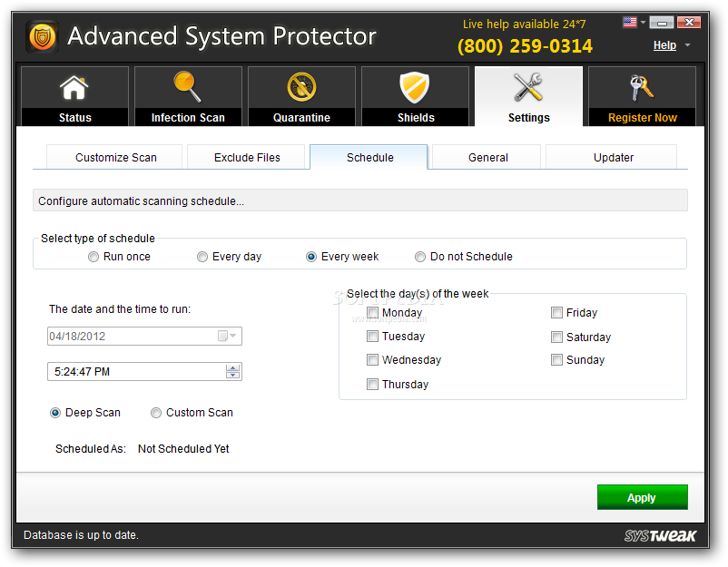The width and height of the screenshot is (728, 567).
Task: Click the Shields shield icon
Action: (415, 87)
